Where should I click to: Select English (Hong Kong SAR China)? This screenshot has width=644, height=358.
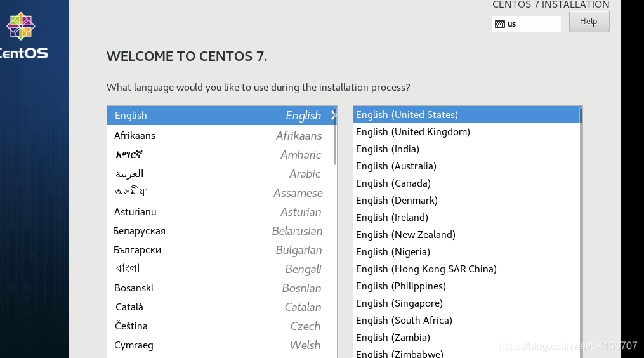466,268
